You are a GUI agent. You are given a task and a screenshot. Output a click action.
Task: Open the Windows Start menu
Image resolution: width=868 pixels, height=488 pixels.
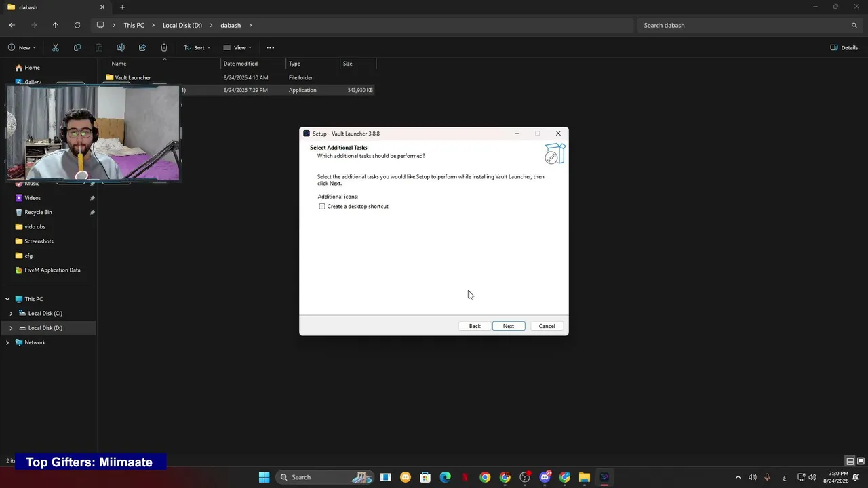(x=264, y=477)
